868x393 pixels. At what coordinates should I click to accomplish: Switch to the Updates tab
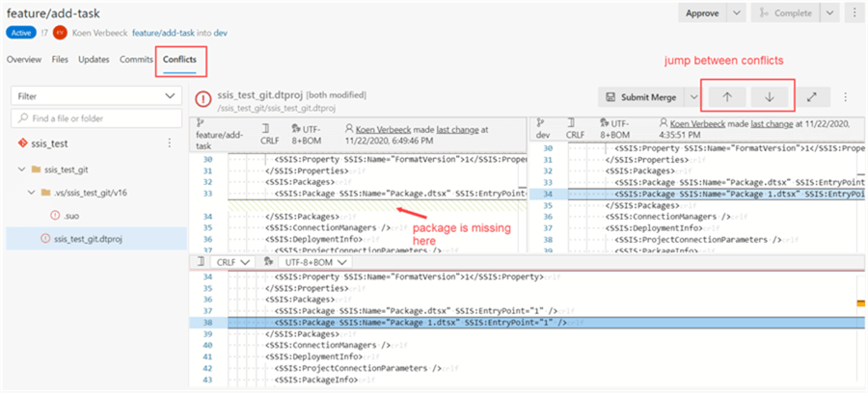94,60
